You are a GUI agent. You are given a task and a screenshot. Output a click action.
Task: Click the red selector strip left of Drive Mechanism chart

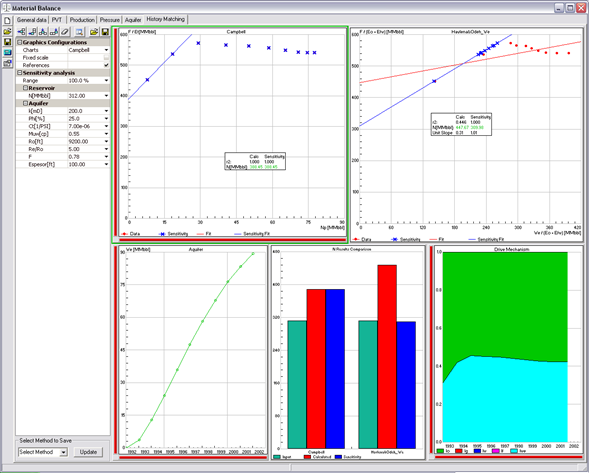[x=431, y=349]
